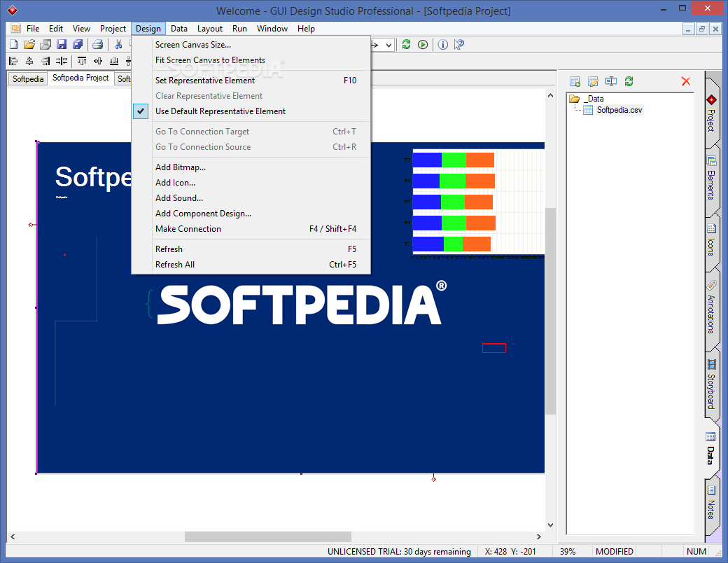This screenshot has height=563, width=728.
Task: Click the 39% zoom status field
Action: 568,552
